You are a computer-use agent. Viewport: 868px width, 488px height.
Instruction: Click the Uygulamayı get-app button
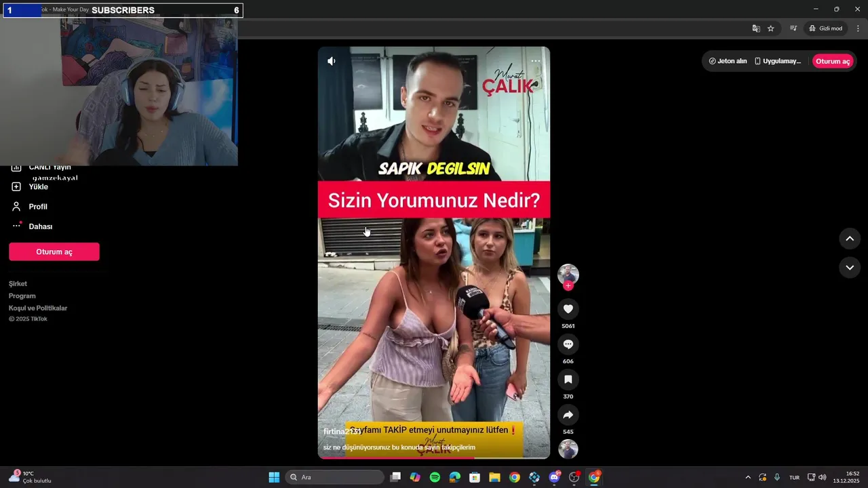point(778,61)
